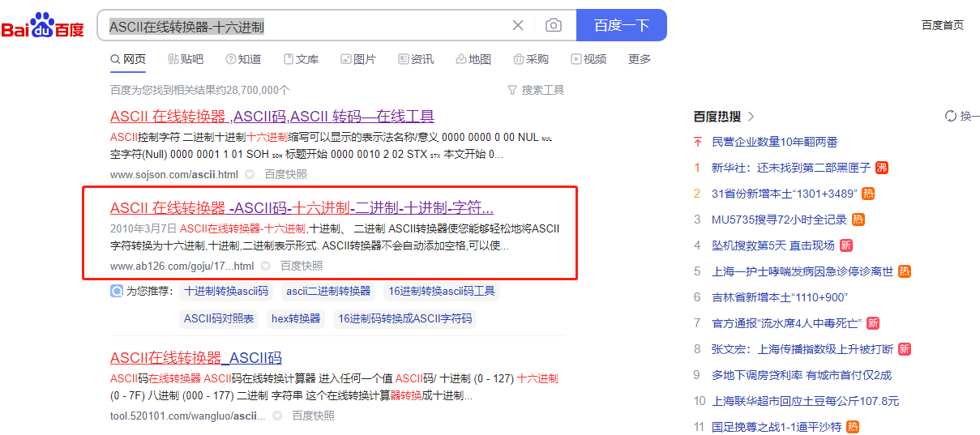Open result ASCII在线转换器_ASCII码

pyautogui.click(x=196, y=358)
